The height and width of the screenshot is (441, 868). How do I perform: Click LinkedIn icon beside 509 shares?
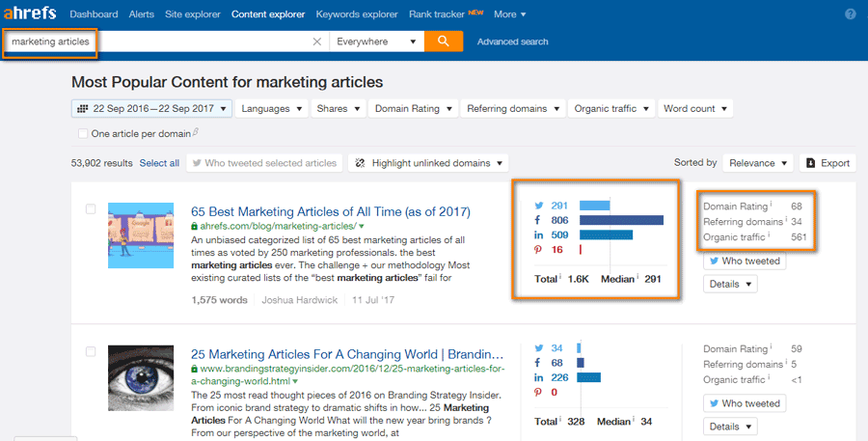538,234
